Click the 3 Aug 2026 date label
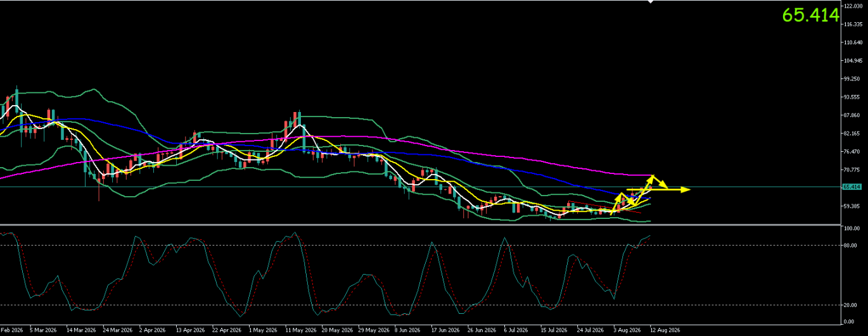Viewport: 868px width, 336px height. tap(627, 330)
